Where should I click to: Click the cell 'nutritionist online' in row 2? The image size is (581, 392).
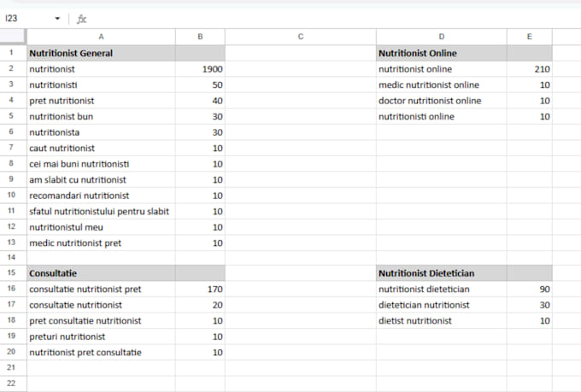click(x=442, y=69)
